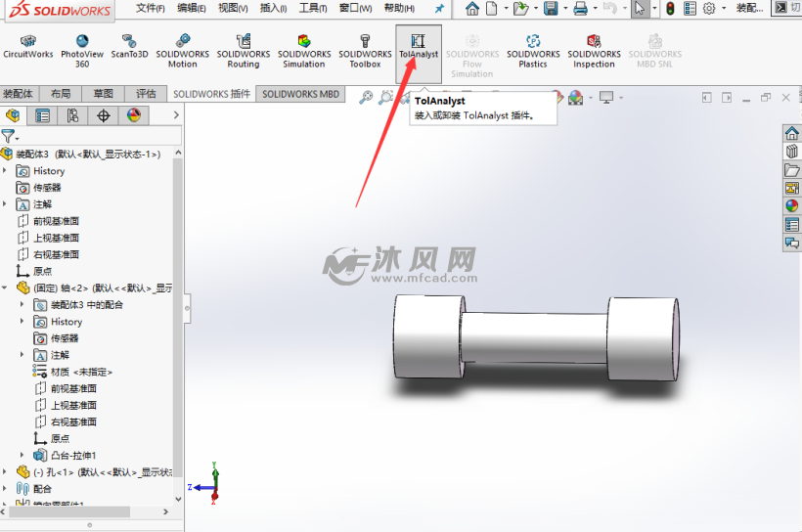The image size is (802, 532).
Task: Pin the menu bar with pushpin
Action: pyautogui.click(x=439, y=8)
